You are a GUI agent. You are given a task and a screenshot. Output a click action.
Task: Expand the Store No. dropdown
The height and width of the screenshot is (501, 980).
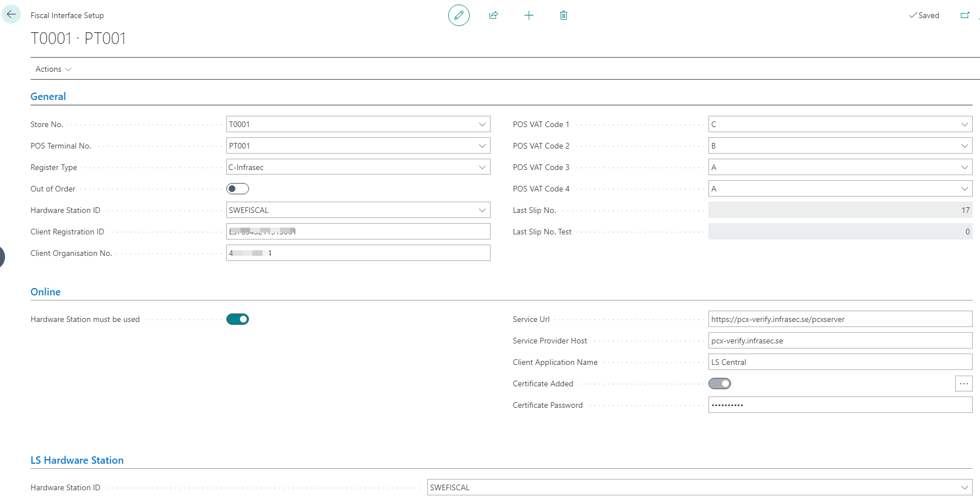[x=482, y=124]
